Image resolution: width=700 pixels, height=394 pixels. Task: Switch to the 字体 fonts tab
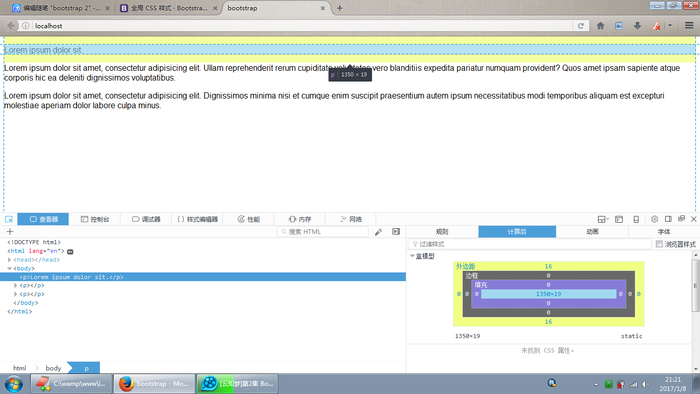click(x=664, y=232)
